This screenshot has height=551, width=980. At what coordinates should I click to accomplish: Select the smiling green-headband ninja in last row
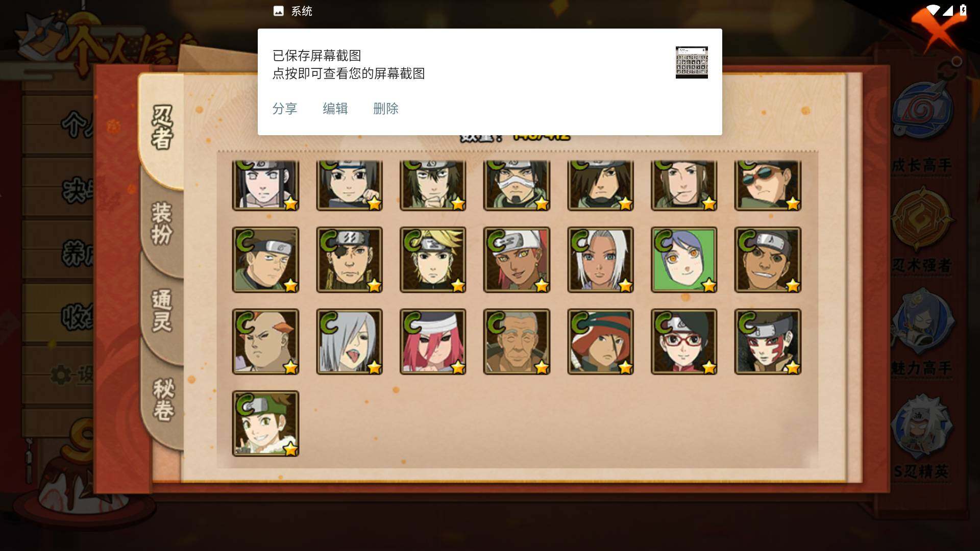pos(265,423)
